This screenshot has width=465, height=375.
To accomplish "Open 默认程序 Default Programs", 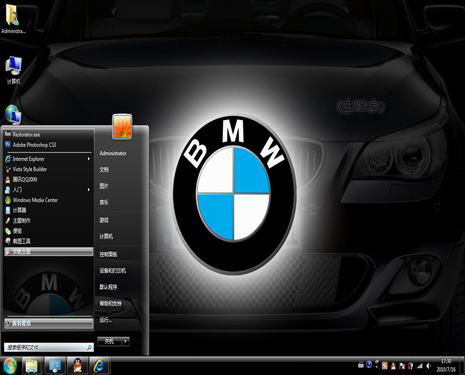I will point(108,287).
